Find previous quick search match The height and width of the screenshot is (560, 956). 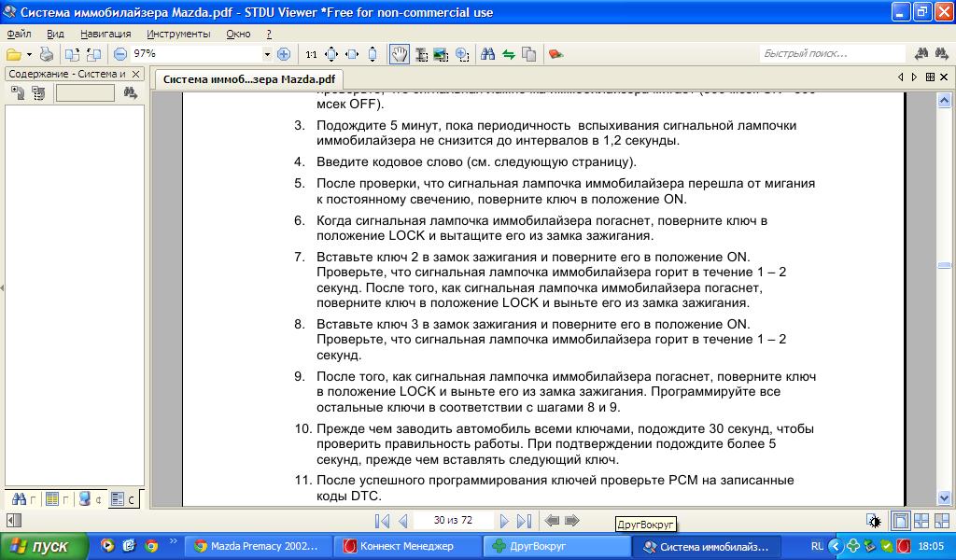[x=921, y=54]
